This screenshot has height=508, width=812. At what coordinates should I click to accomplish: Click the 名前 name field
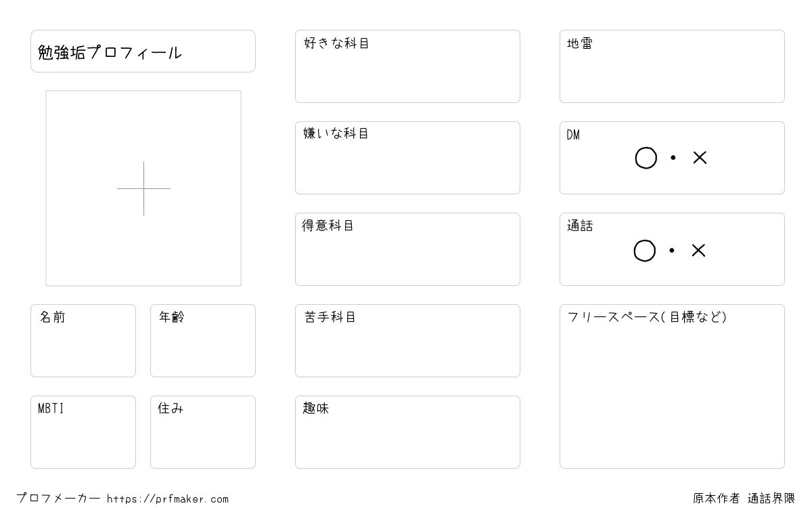(83, 341)
